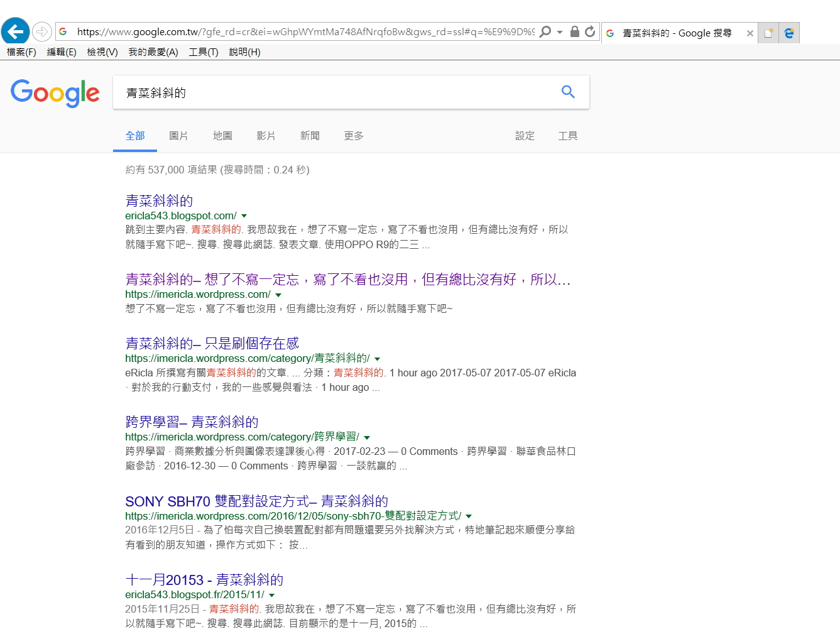840x639 pixels.
Task: Switch to the 影片 search tab
Action: click(266, 136)
